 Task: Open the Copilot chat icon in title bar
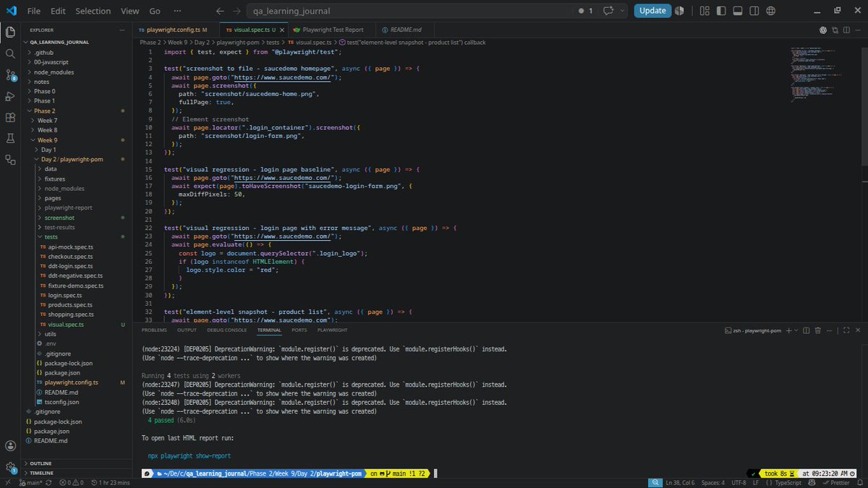pyautogui.click(x=608, y=11)
